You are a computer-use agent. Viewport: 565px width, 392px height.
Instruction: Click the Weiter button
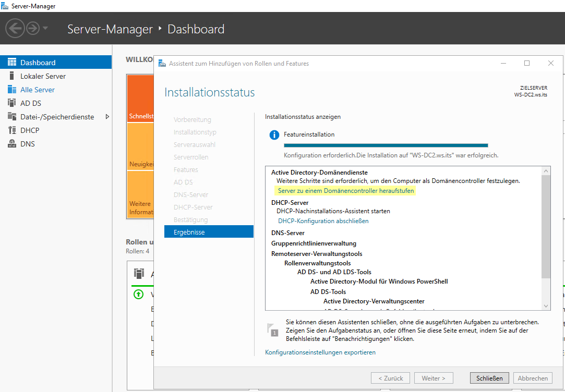click(x=434, y=378)
